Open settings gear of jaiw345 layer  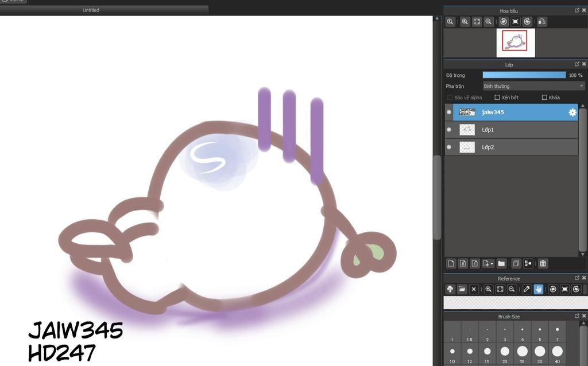point(572,112)
